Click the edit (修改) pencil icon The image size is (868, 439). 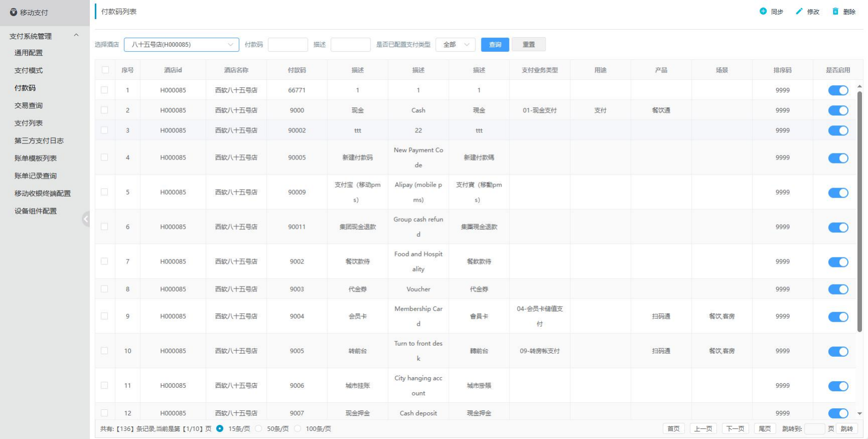799,12
